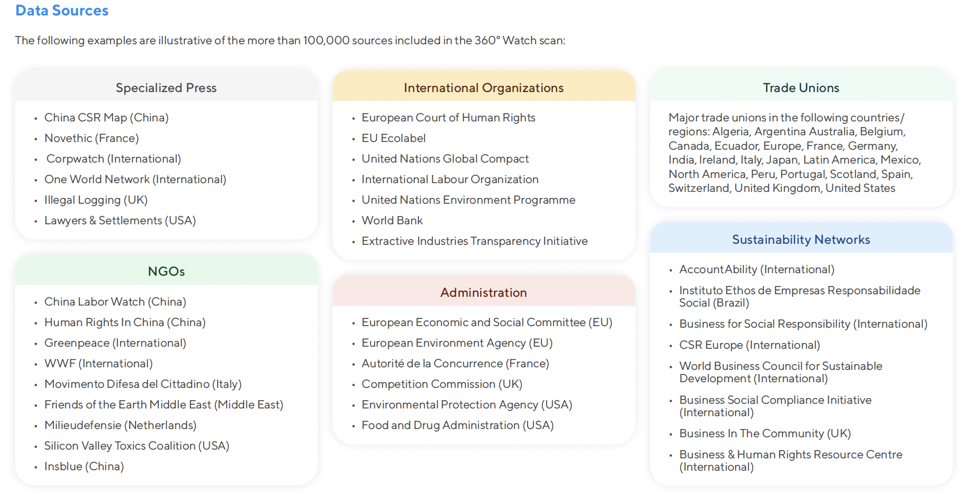The width and height of the screenshot is (980, 500).
Task: Click the major trade unions countries paragraph
Action: [795, 153]
